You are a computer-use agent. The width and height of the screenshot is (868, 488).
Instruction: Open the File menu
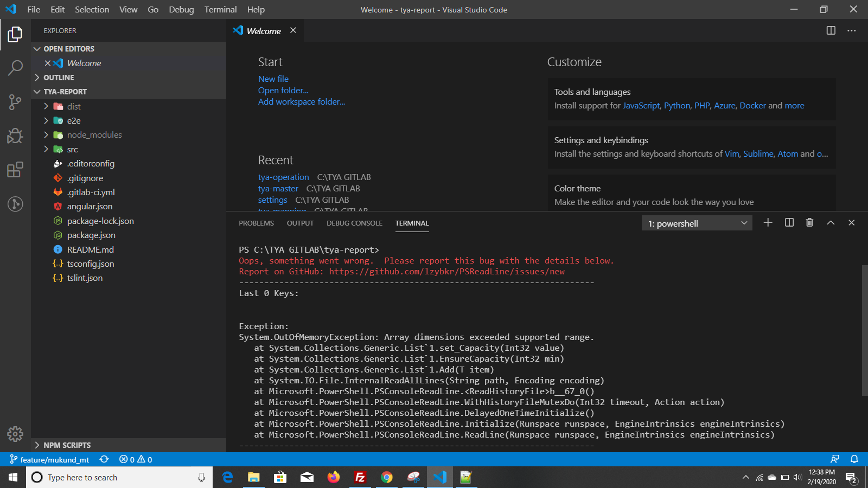[x=34, y=9]
